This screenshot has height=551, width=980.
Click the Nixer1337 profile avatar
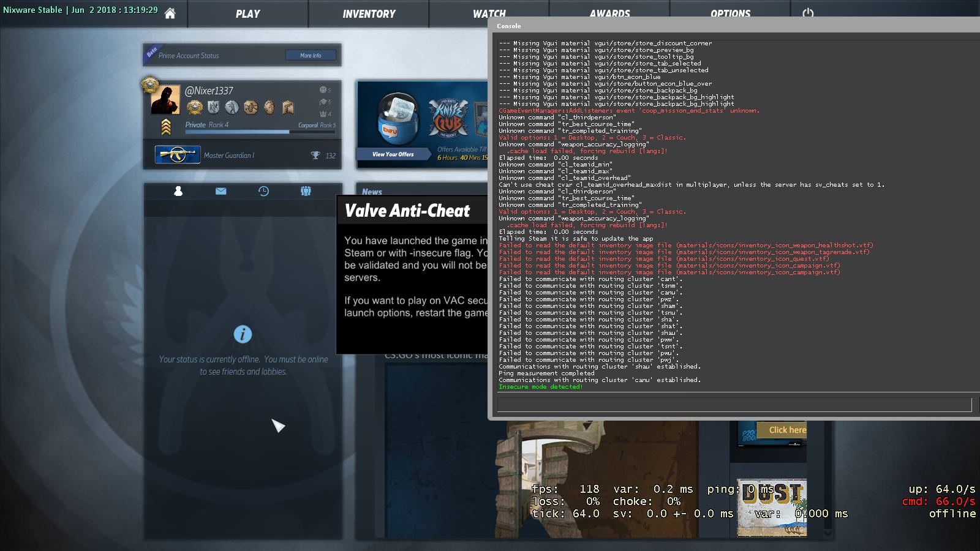(x=165, y=100)
